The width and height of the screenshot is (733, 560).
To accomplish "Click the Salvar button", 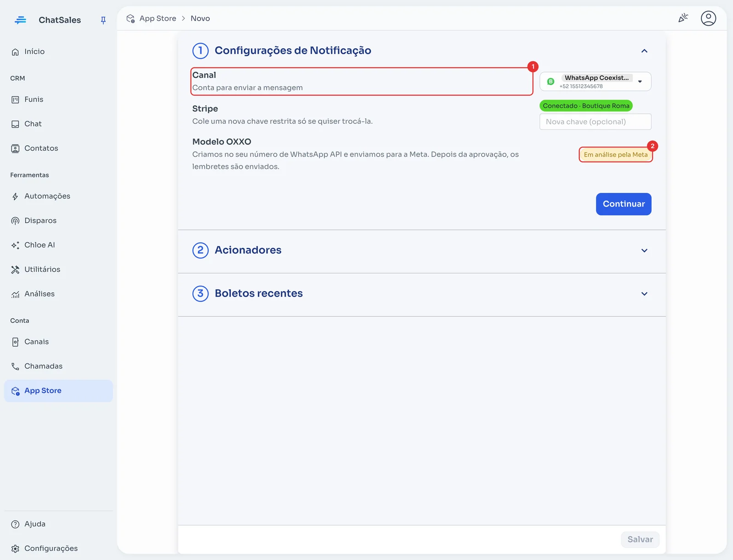I will [x=640, y=539].
